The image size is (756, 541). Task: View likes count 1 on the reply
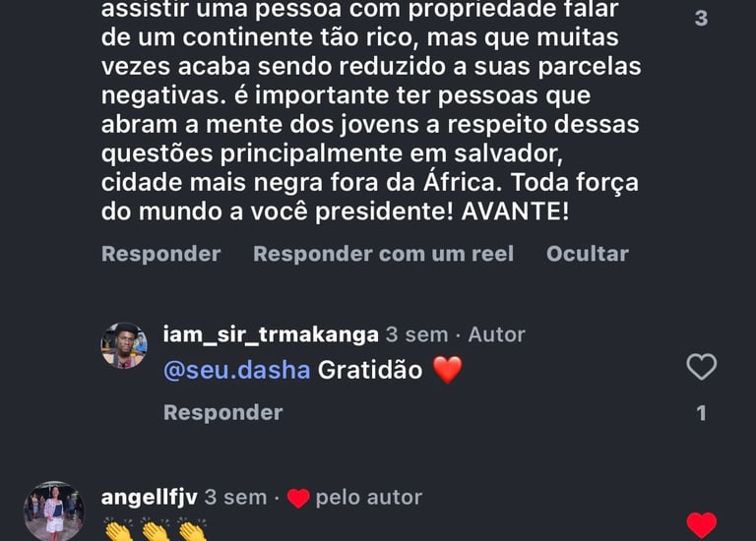click(701, 413)
